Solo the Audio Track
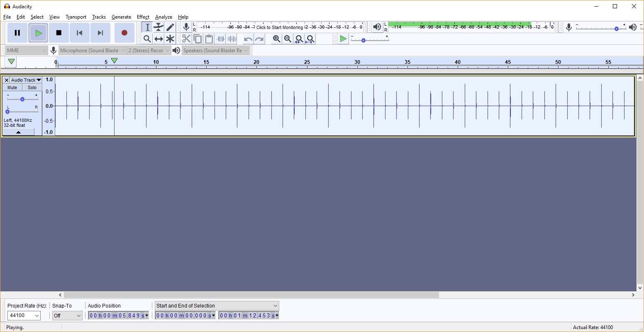 pyautogui.click(x=32, y=87)
